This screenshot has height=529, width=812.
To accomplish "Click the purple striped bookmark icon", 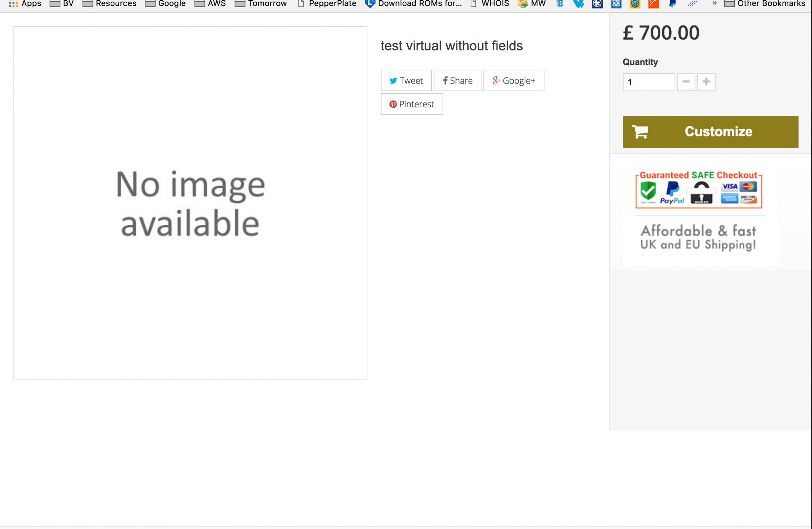I will (x=692, y=4).
